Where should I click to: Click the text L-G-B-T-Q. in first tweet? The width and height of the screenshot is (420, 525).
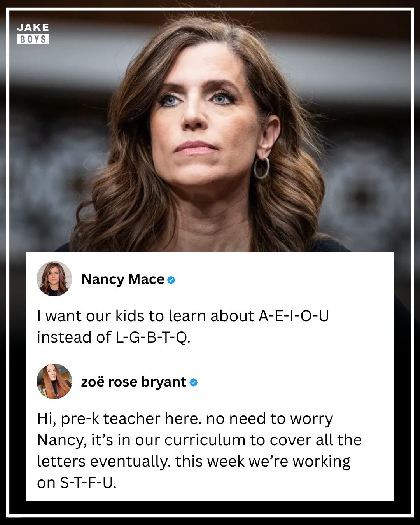pos(153,337)
